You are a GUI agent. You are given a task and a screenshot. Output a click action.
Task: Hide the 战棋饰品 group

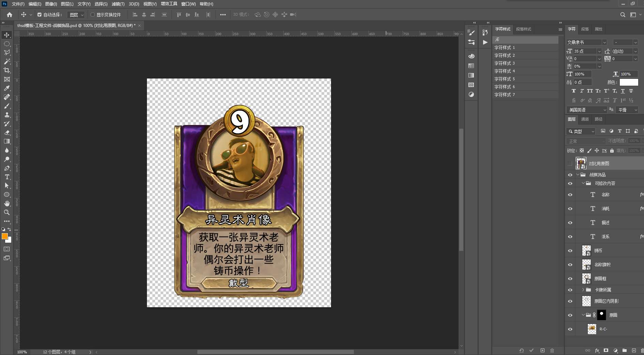tap(570, 175)
